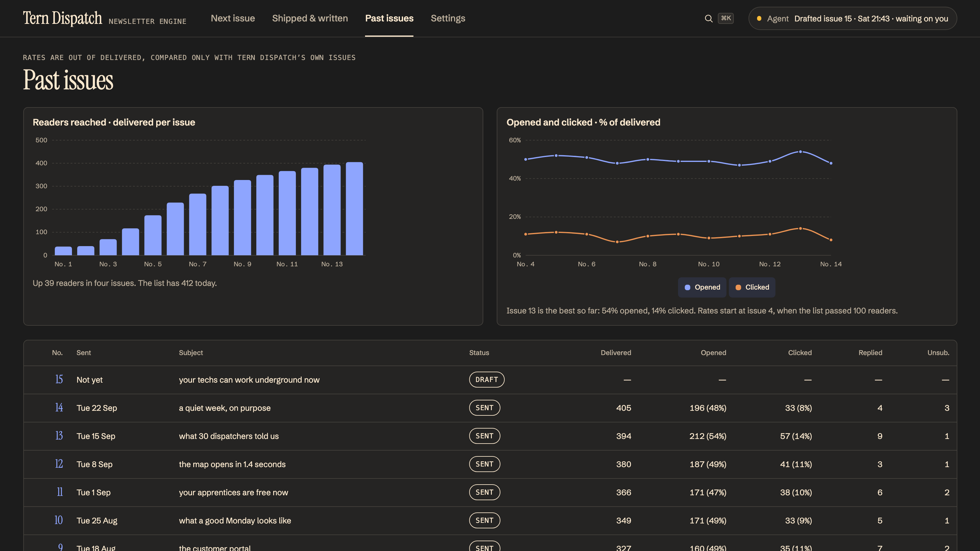The height and width of the screenshot is (551, 980).
Task: Click subject 'the map opens in 1.4 seconds'
Action: pyautogui.click(x=232, y=464)
